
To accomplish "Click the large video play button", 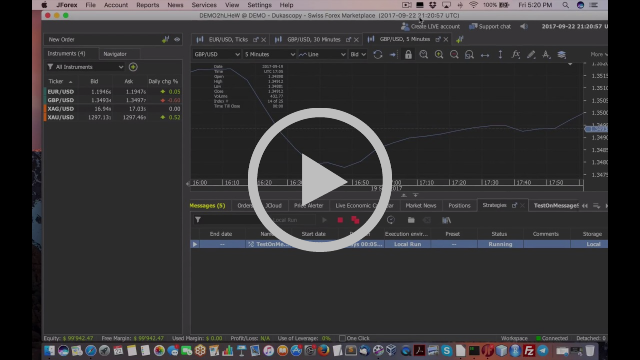I will tap(320, 180).
